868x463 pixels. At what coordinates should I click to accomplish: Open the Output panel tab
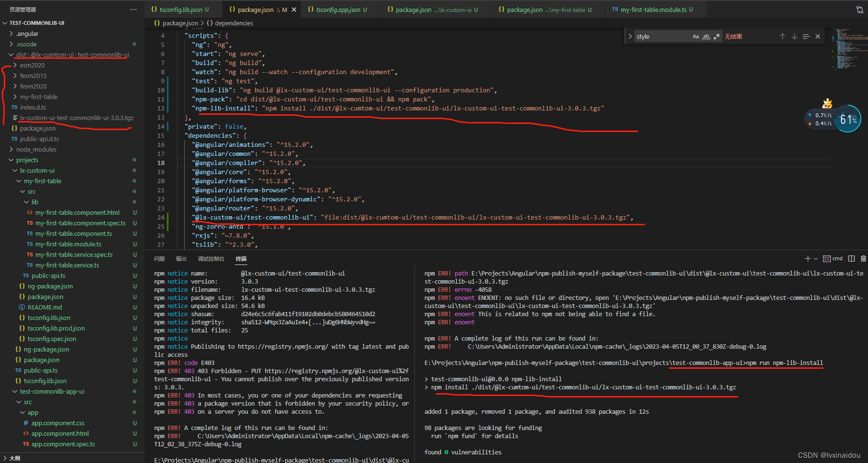181,259
